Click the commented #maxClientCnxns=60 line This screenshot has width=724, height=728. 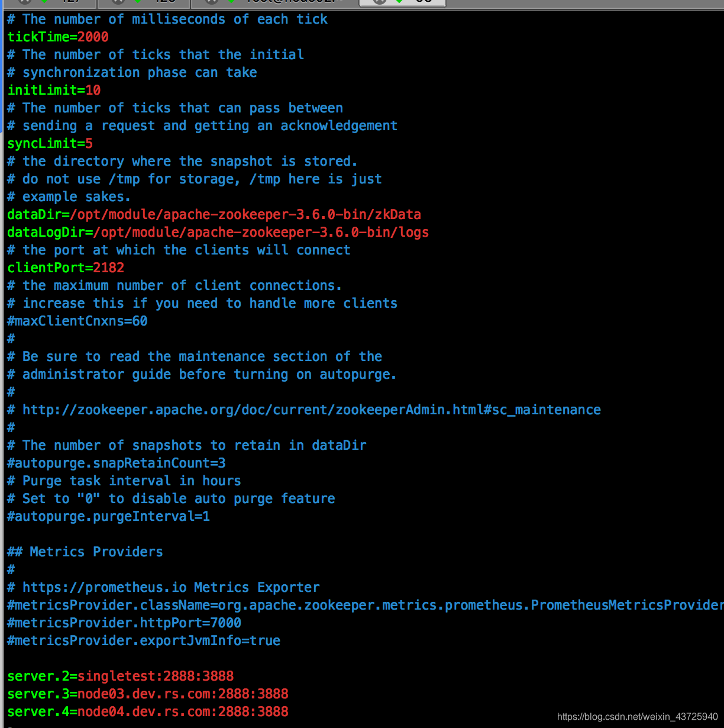pyautogui.click(x=77, y=321)
